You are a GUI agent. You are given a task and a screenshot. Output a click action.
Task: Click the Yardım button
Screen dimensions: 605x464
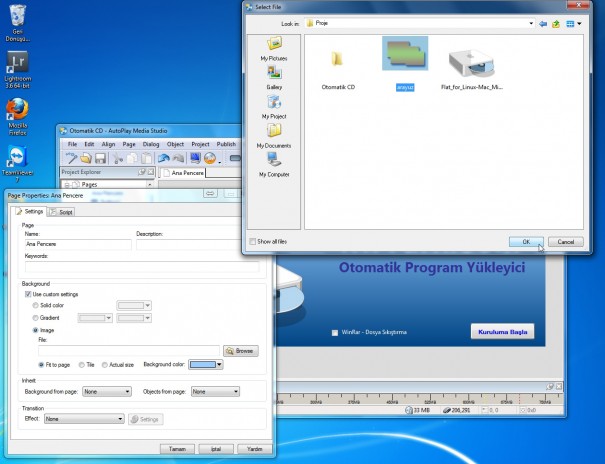[255, 449]
